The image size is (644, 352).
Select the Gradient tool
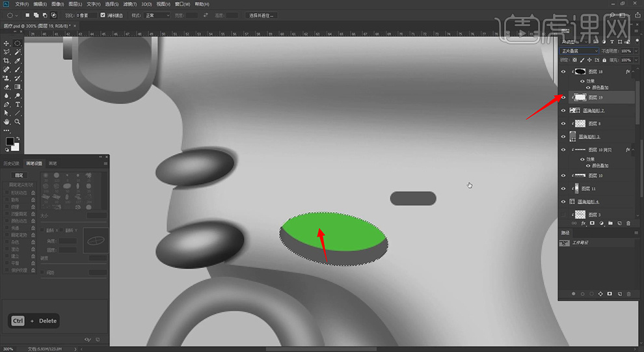coord(18,87)
